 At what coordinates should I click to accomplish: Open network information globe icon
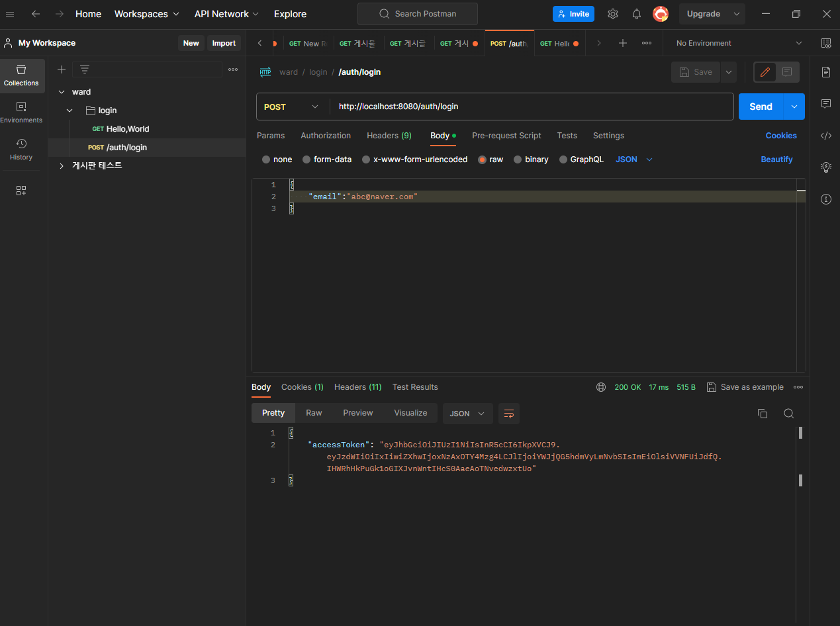click(601, 387)
